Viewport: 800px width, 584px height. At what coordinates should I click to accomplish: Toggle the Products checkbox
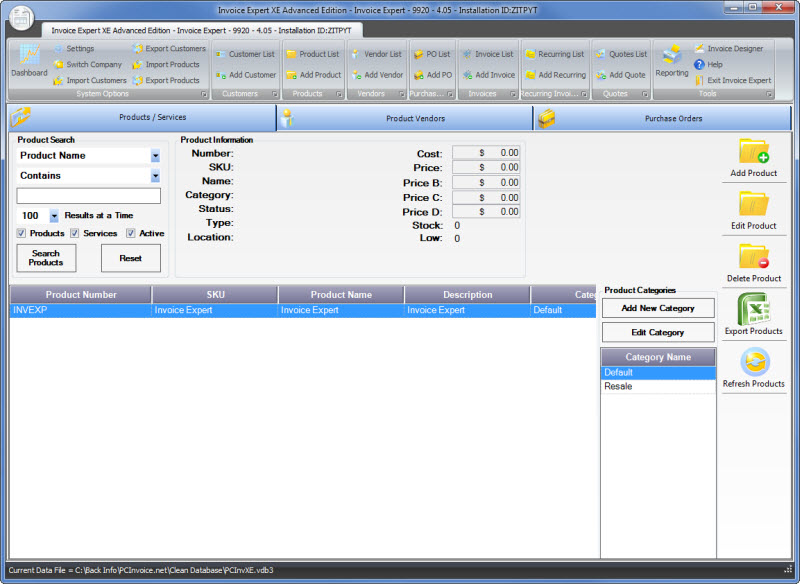pos(21,233)
